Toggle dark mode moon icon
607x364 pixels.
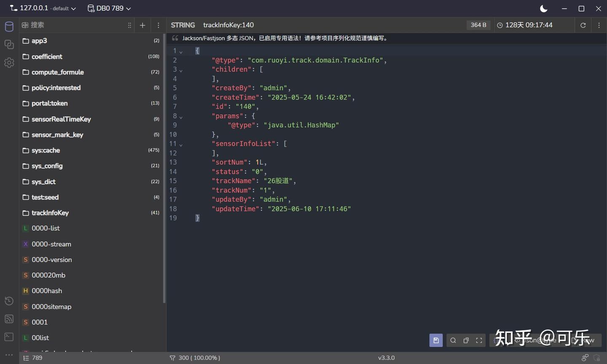pos(544,8)
